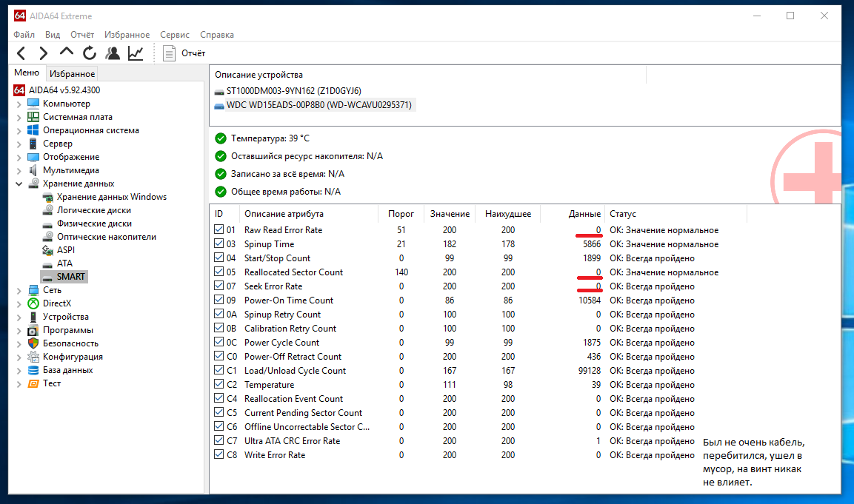Expand the Операционная система tree node
The width and height of the screenshot is (854, 504).
[x=19, y=131]
